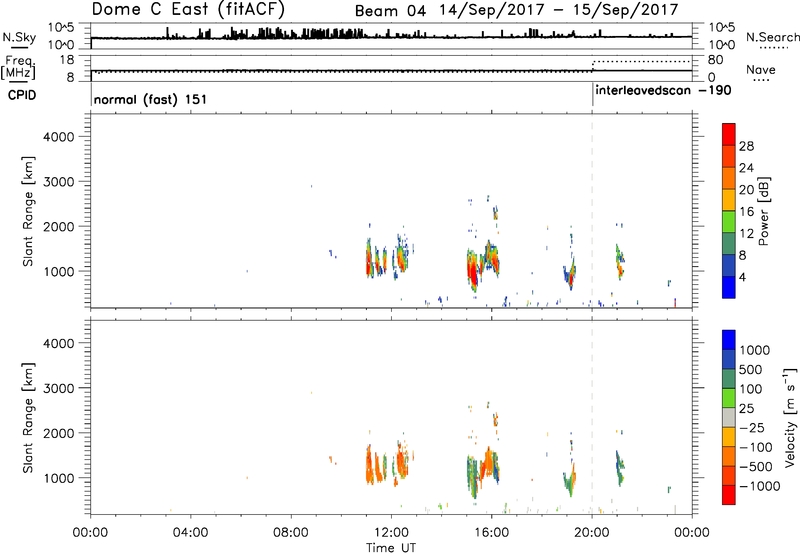Click the '12:00' time axis label
Image resolution: width=800 pixels, height=554 pixels.
[392, 533]
